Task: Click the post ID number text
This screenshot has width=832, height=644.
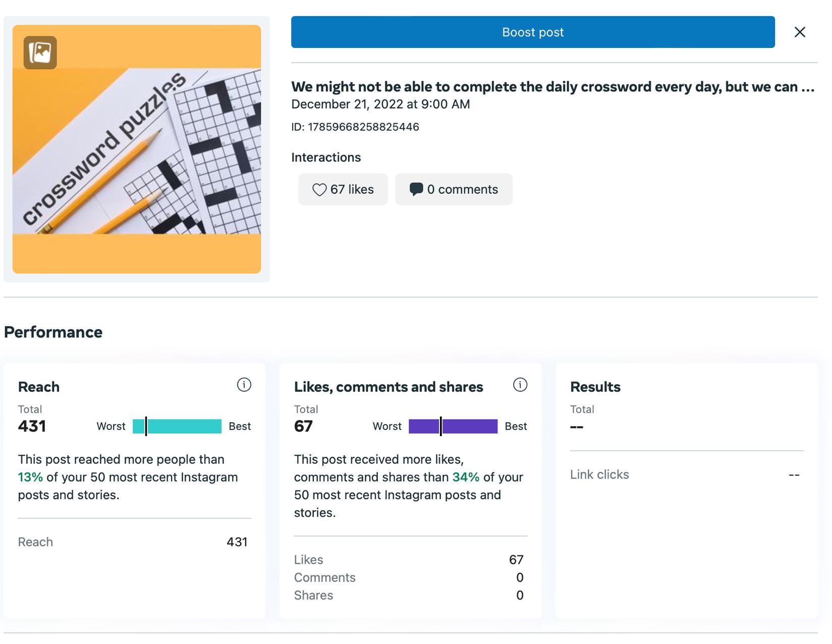Action: pos(363,127)
